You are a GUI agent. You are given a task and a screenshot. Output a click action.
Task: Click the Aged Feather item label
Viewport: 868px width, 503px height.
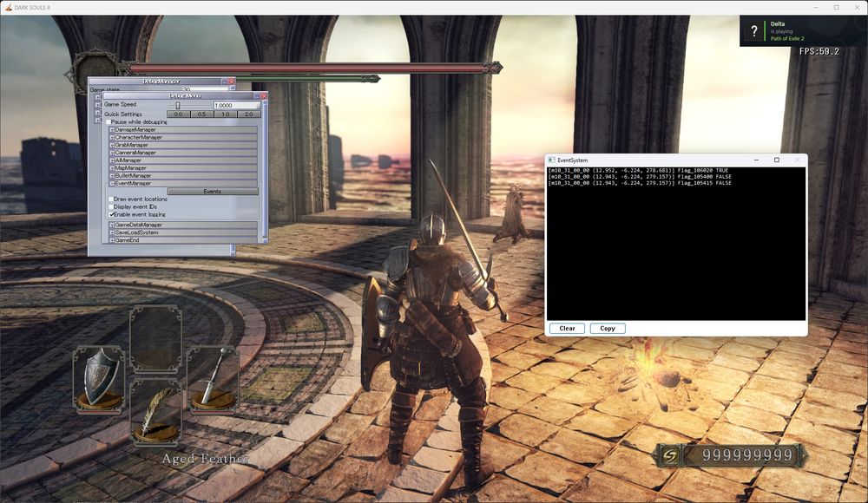pyautogui.click(x=206, y=459)
